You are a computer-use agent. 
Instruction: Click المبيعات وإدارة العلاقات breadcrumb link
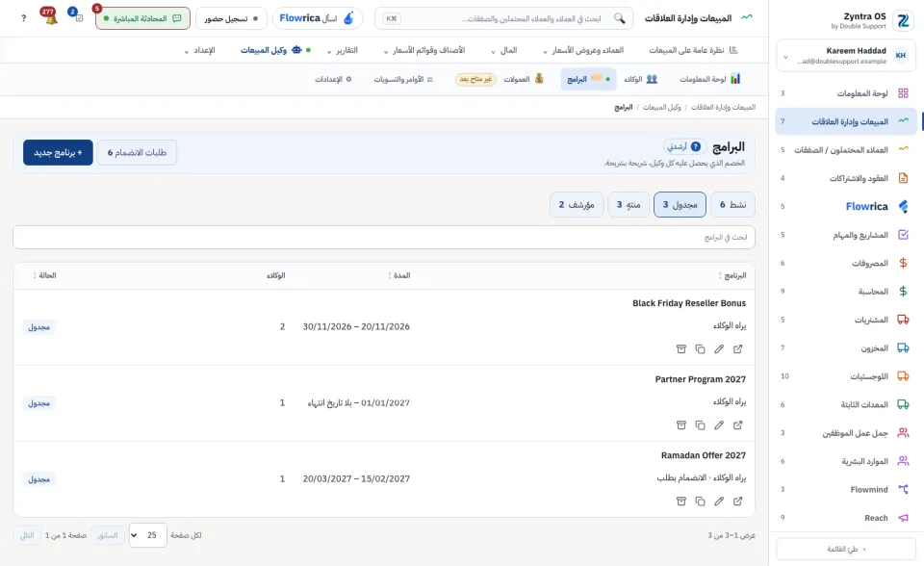pos(723,107)
